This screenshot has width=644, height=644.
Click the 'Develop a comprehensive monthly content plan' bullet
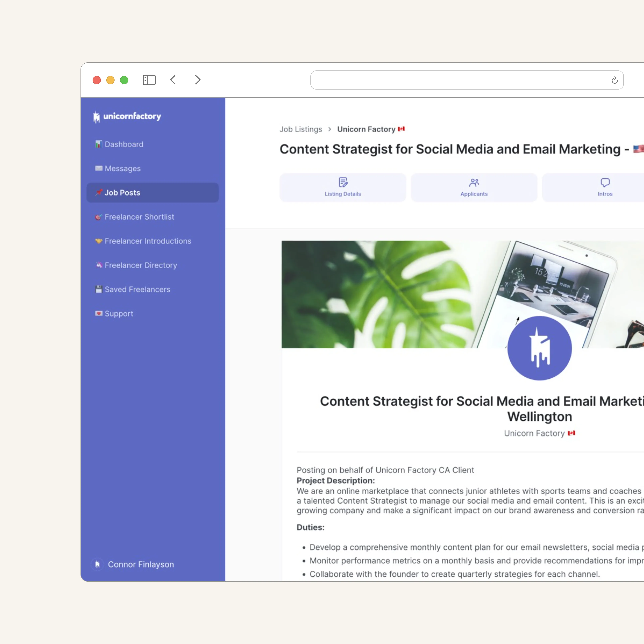pos(477,547)
